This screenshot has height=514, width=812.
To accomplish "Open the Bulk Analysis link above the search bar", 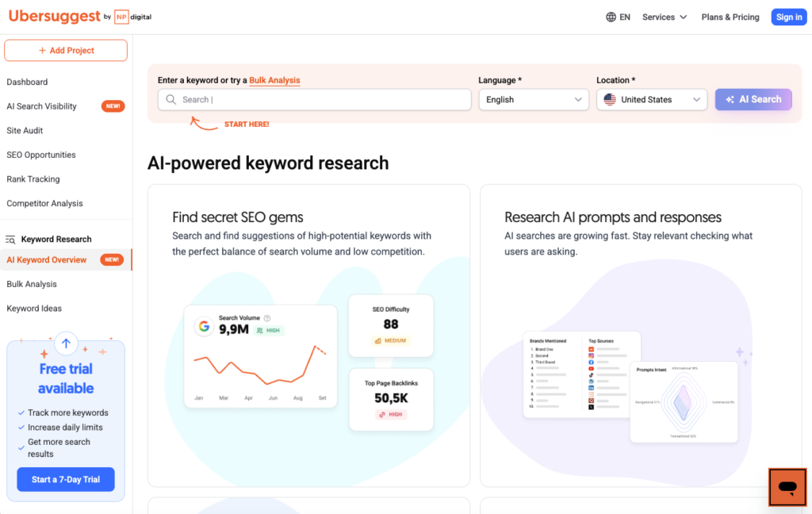I will 275,80.
